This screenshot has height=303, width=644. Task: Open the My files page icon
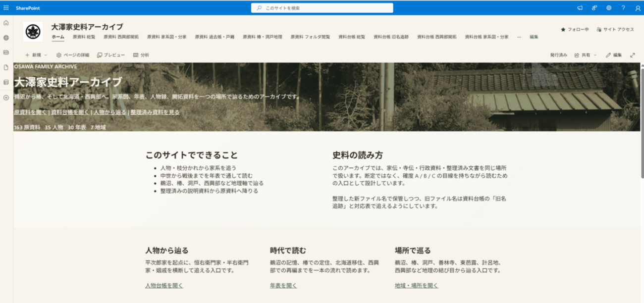6,67
